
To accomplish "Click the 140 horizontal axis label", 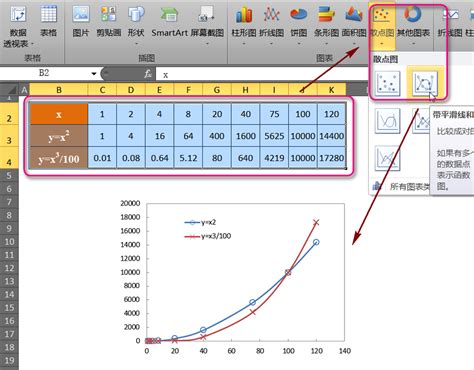I will point(345,351).
